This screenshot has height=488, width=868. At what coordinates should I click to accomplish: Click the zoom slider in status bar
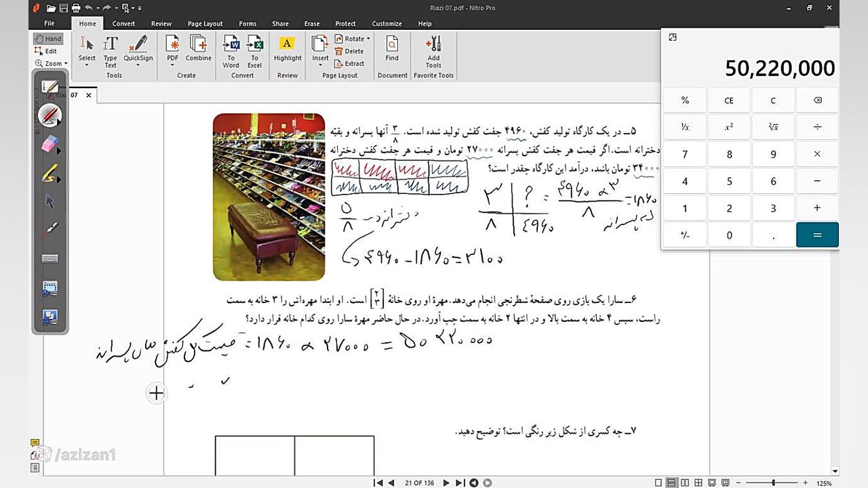tap(774, 483)
